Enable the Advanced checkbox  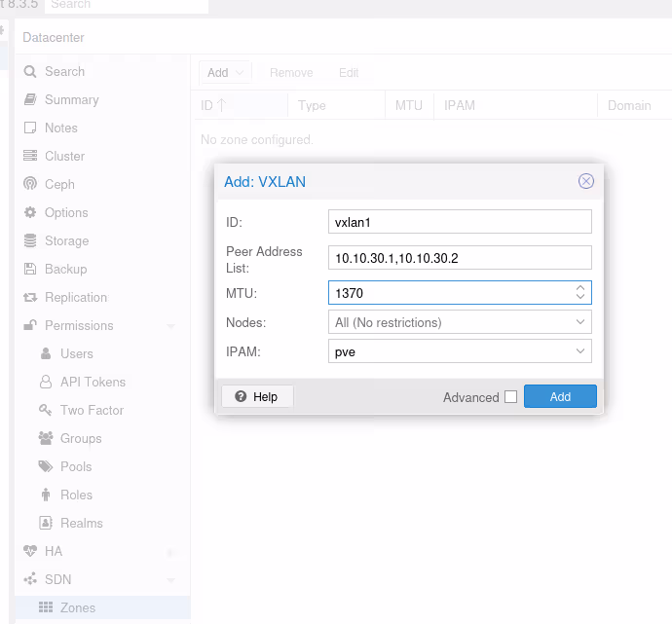[510, 397]
